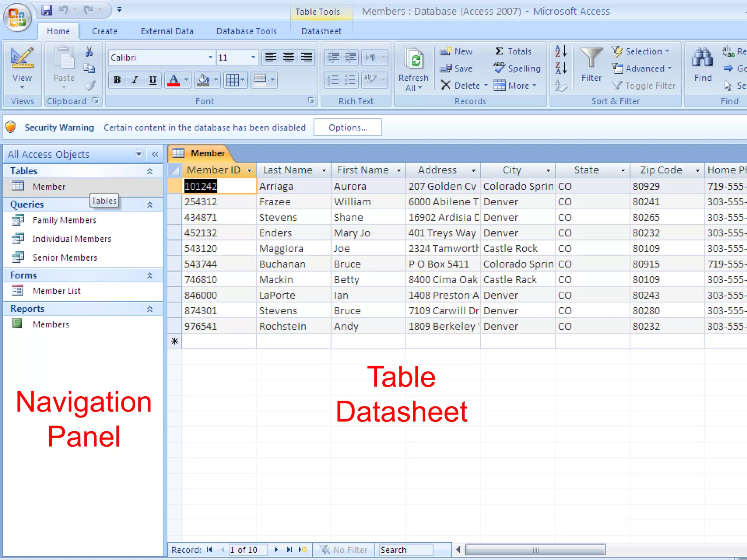
Task: Collapse navigation pane with shutter bar button
Action: (155, 154)
